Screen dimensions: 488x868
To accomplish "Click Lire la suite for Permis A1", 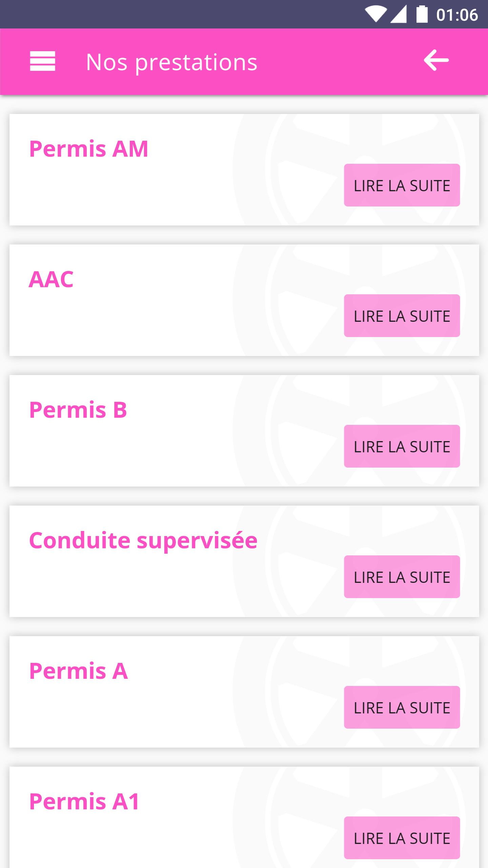I will (402, 838).
